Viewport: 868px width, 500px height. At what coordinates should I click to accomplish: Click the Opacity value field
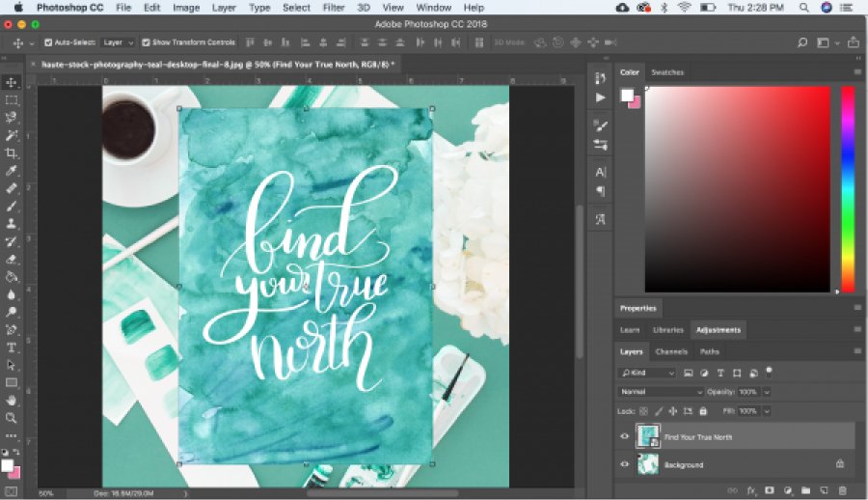[748, 392]
